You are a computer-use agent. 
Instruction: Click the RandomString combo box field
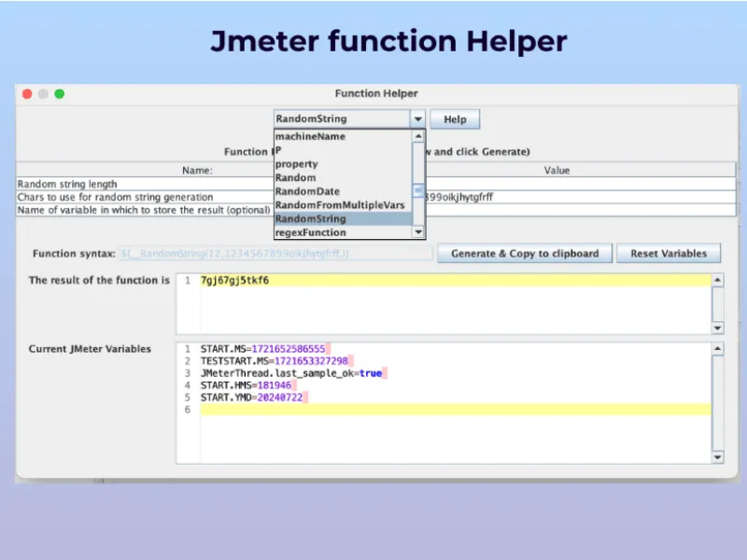(x=342, y=119)
